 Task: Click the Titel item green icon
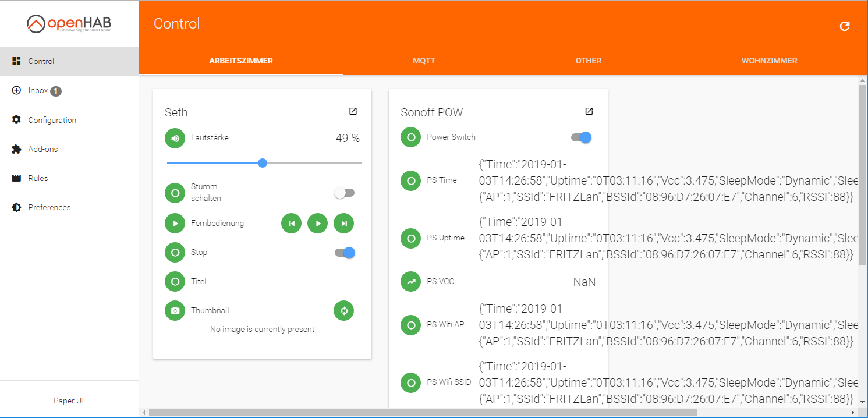pos(175,282)
